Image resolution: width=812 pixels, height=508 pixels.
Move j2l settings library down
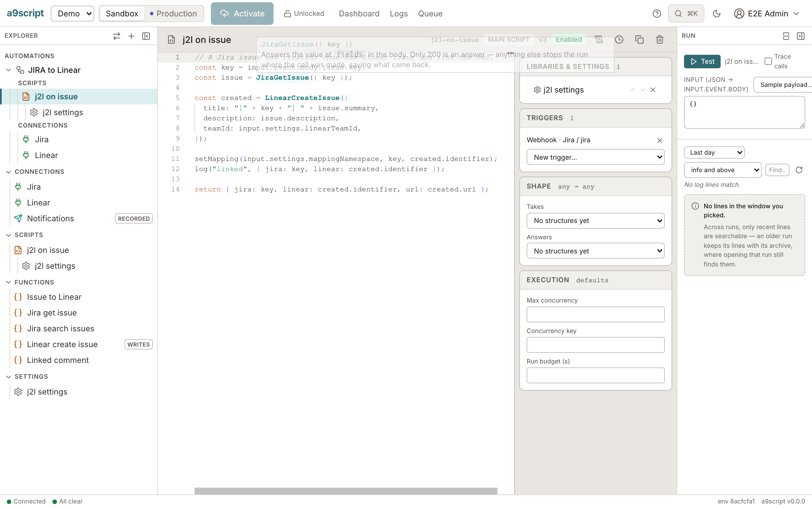coord(643,90)
